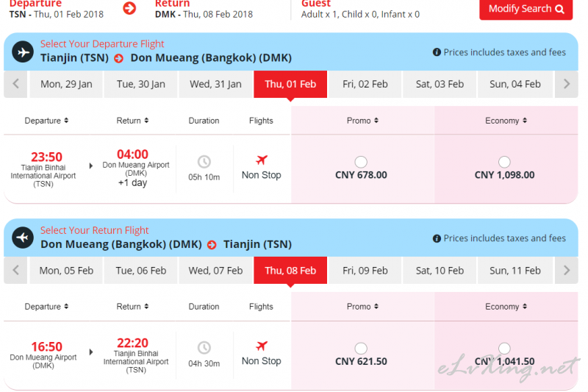
Task: Click the red arrow between Departure and Return
Action: [x=130, y=8]
